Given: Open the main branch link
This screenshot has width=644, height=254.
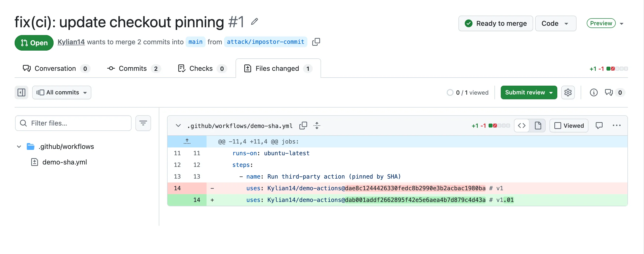Looking at the screenshot, I should 195,42.
